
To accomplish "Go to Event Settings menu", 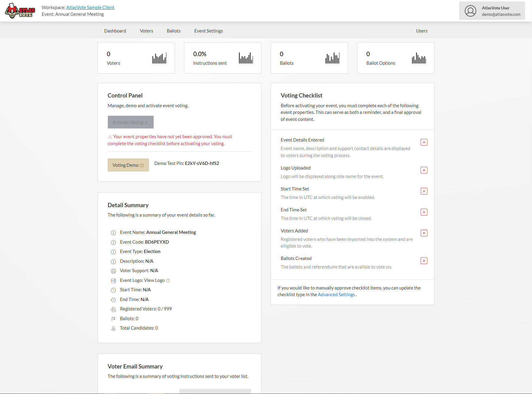I will [x=208, y=31].
